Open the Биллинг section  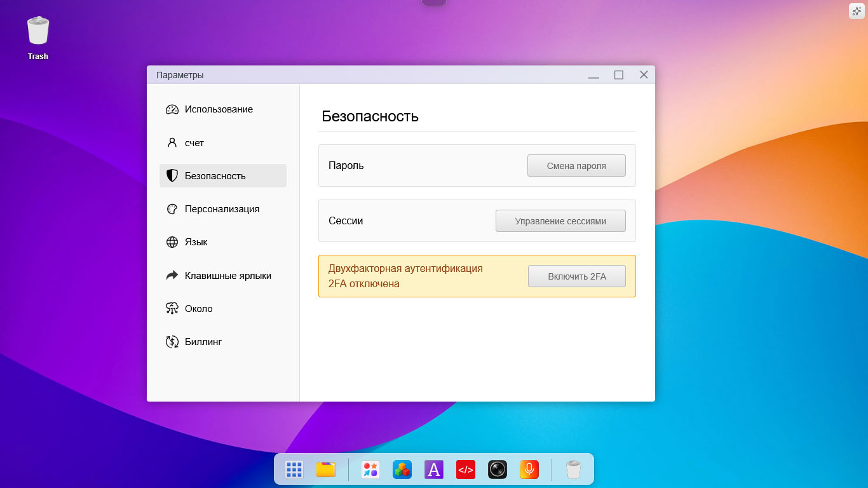223,342
